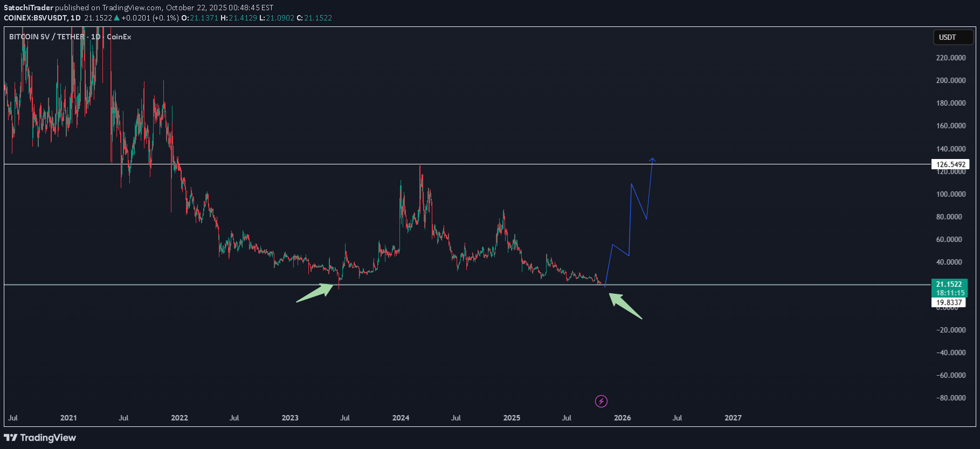The image size is (980, 449).
Task: Click the 2021 label on time axis
Action: tap(68, 418)
